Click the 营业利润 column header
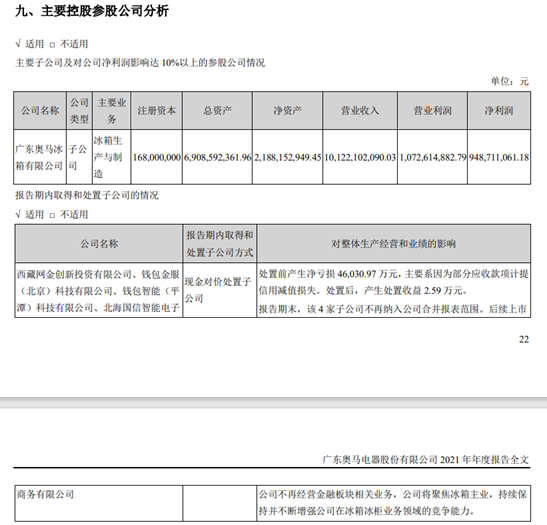This screenshot has height=525, width=547. 433,111
